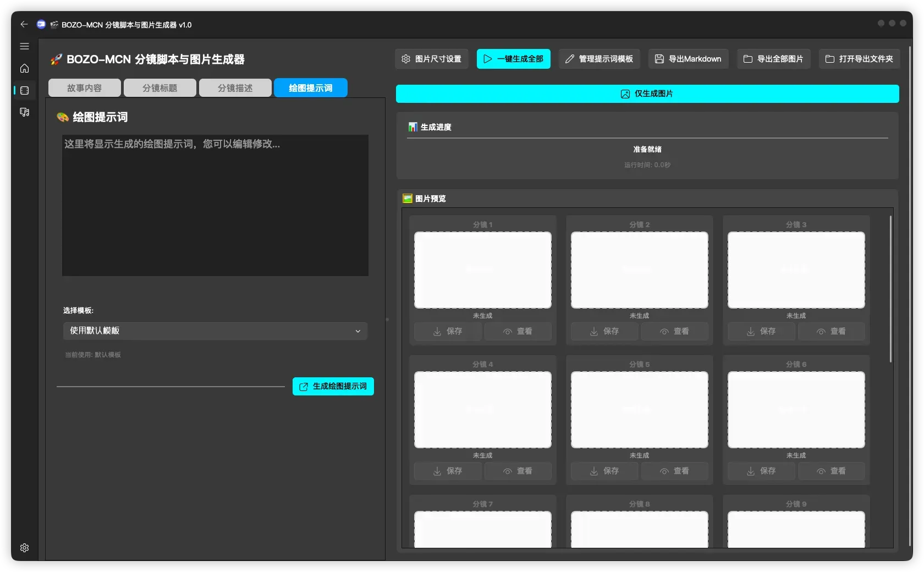Open the hamburger menu in the sidebar
Viewport: 924px width, 572px height.
24,46
